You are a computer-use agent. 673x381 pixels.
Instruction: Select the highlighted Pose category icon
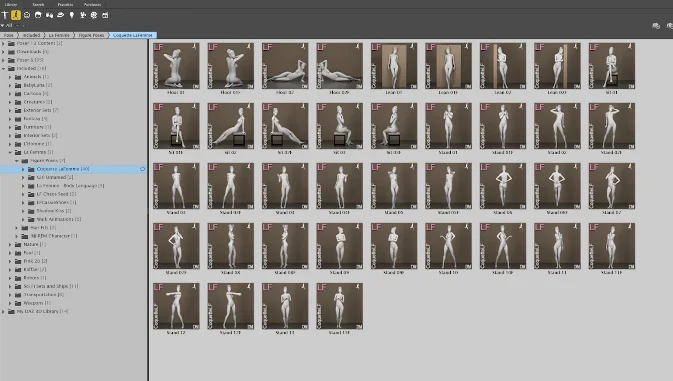15,15
